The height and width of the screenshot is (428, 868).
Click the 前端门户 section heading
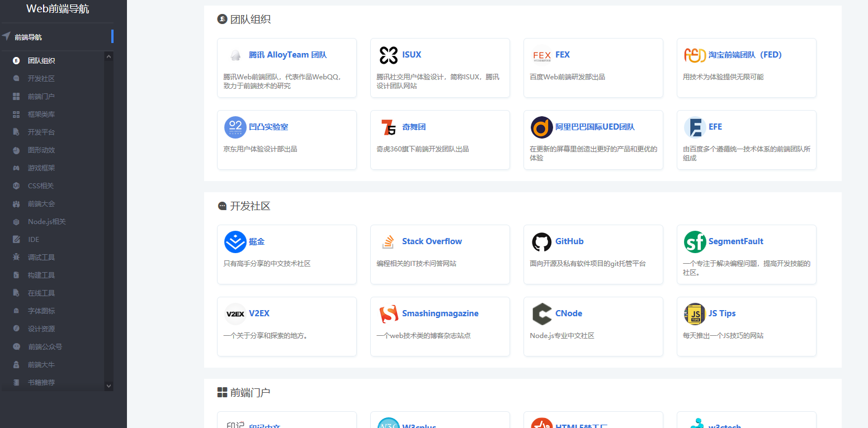click(250, 393)
